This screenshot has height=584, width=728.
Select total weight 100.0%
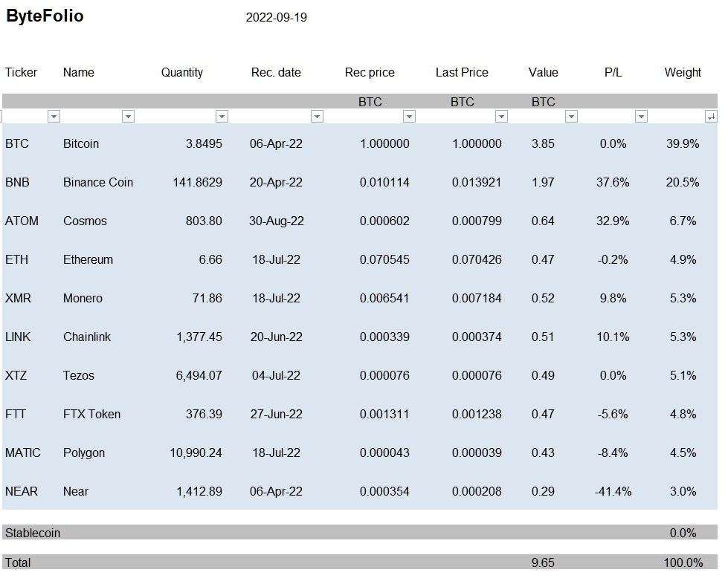[x=683, y=562]
